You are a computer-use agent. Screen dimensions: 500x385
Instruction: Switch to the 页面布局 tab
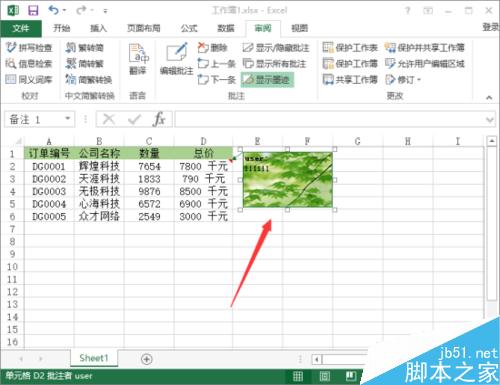pyautogui.click(x=144, y=28)
